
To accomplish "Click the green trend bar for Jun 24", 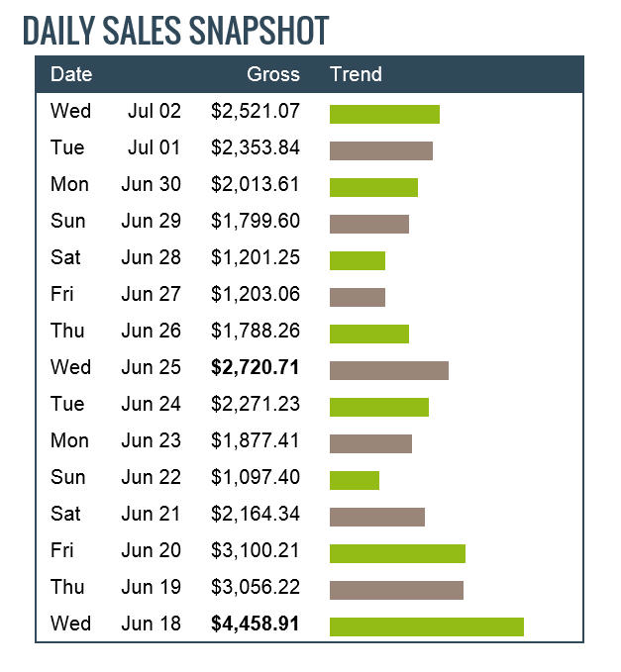I will pyautogui.click(x=378, y=407).
